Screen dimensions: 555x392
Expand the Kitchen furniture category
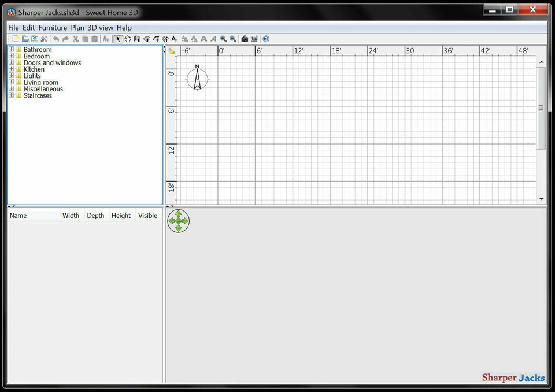click(x=11, y=69)
